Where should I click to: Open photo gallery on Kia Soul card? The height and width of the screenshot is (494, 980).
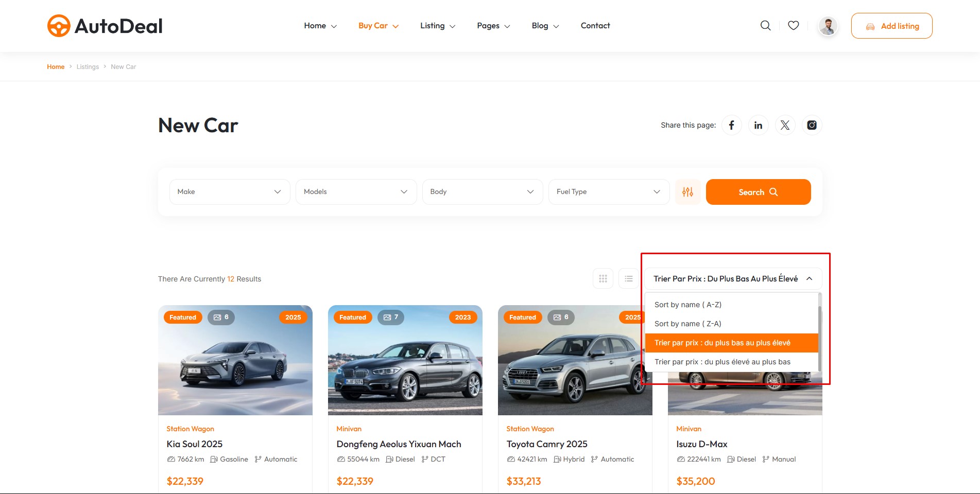(x=221, y=317)
